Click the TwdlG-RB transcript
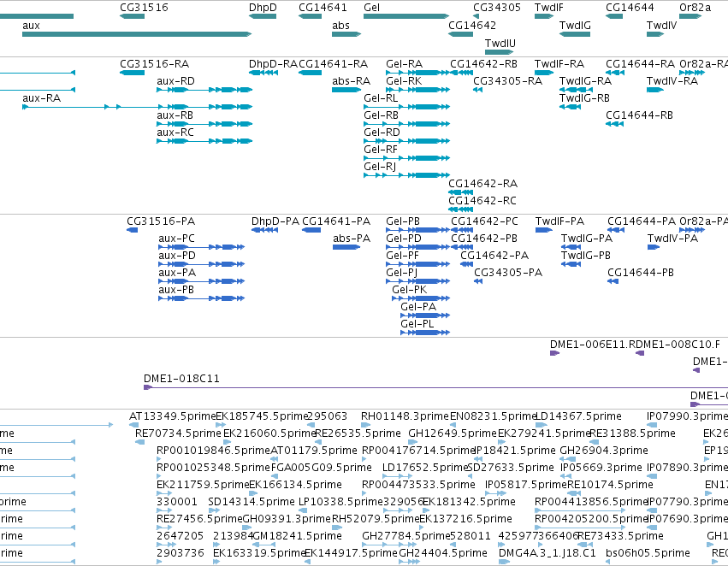This screenshot has width=728, height=566. pyautogui.click(x=570, y=107)
